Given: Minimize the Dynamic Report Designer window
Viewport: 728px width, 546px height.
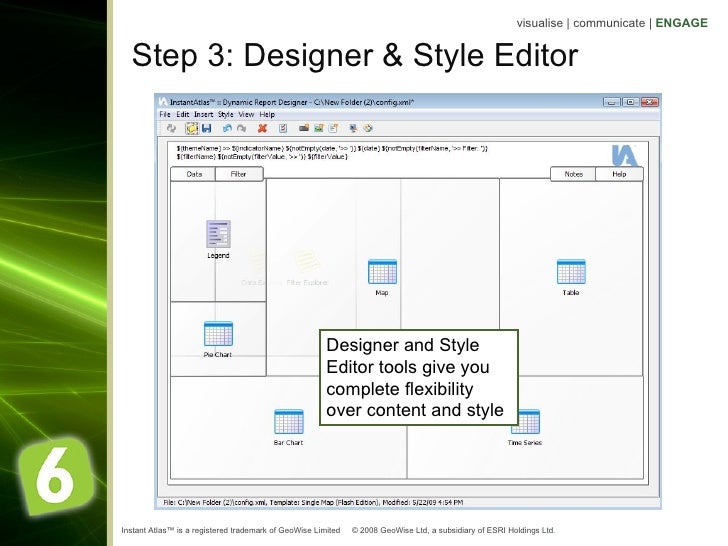Looking at the screenshot, I should pos(611,102).
